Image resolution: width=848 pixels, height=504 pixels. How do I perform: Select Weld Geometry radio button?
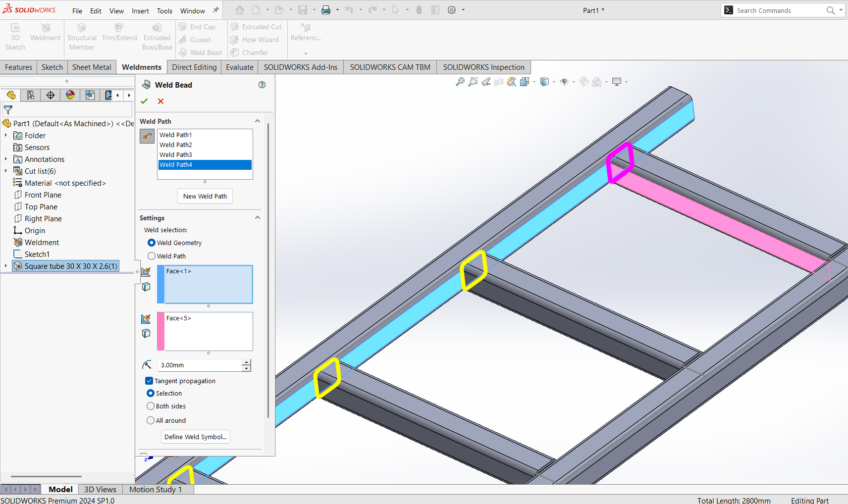coord(152,243)
